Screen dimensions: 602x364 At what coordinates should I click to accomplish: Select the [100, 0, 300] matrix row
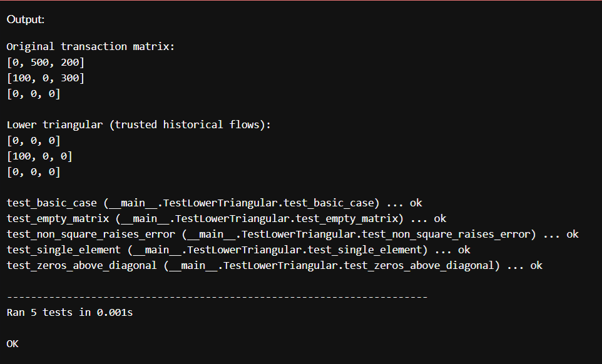tap(45, 78)
